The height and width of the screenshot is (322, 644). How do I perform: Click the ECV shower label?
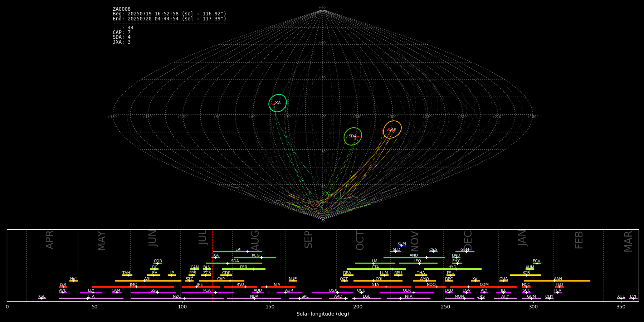(536, 261)
